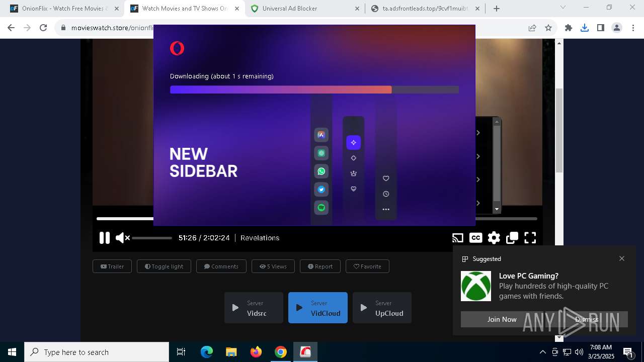The width and height of the screenshot is (644, 362).
Task: Enter fullscreen in video player
Action: click(530, 238)
